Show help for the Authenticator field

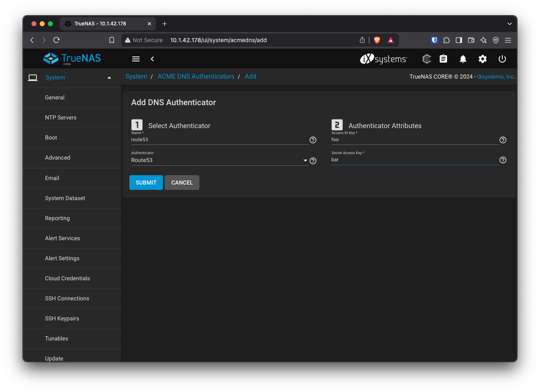(x=313, y=161)
